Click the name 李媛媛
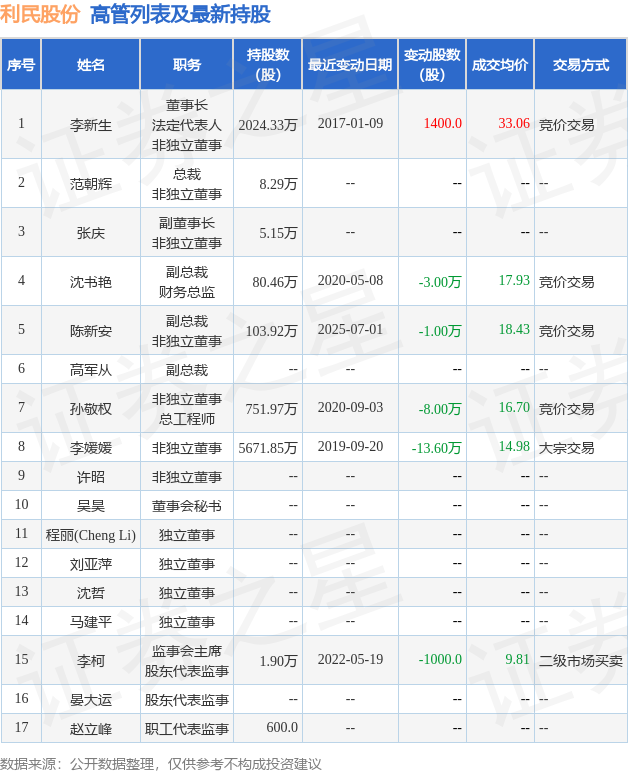Screen dimensions: 628x773 click(91, 448)
